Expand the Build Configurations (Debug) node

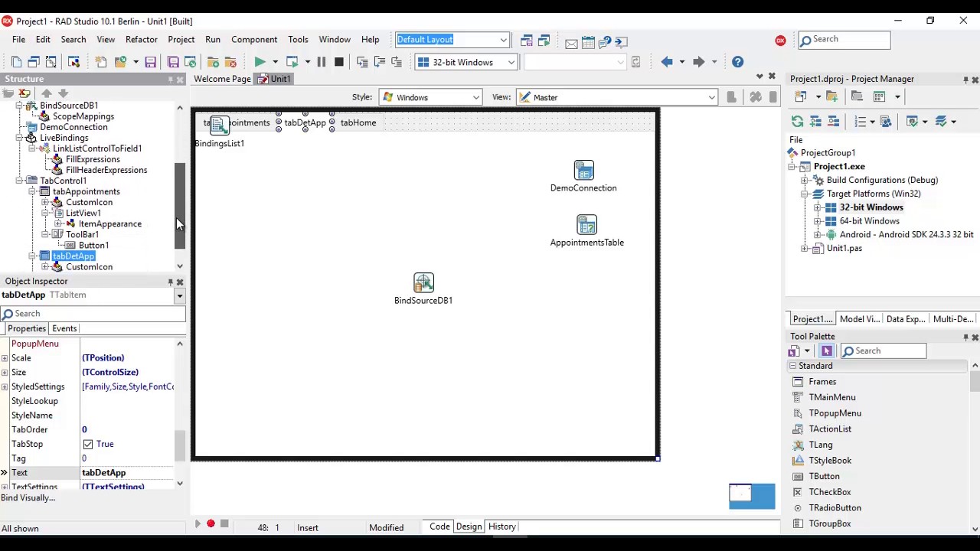805,181
